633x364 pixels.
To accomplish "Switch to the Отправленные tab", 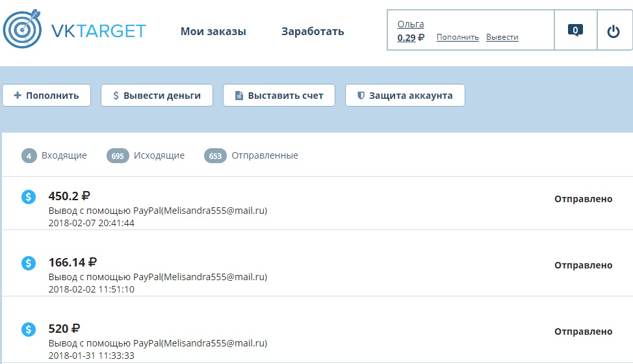I will 265,155.
